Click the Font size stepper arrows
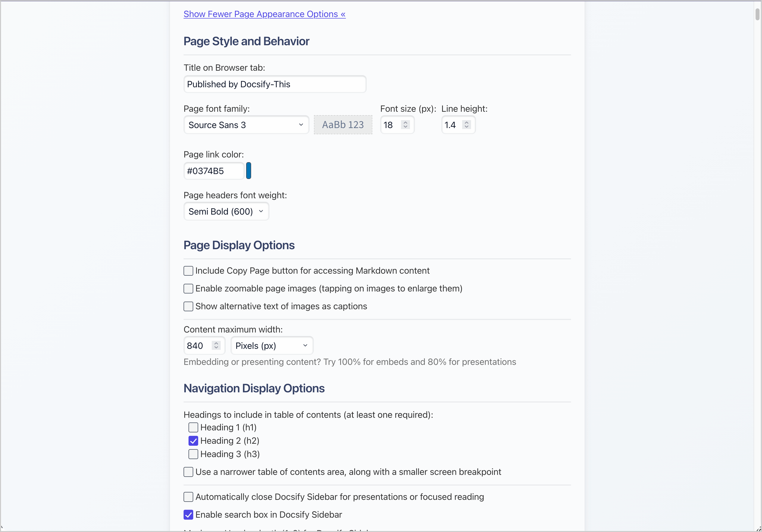The image size is (762, 532). (405, 125)
